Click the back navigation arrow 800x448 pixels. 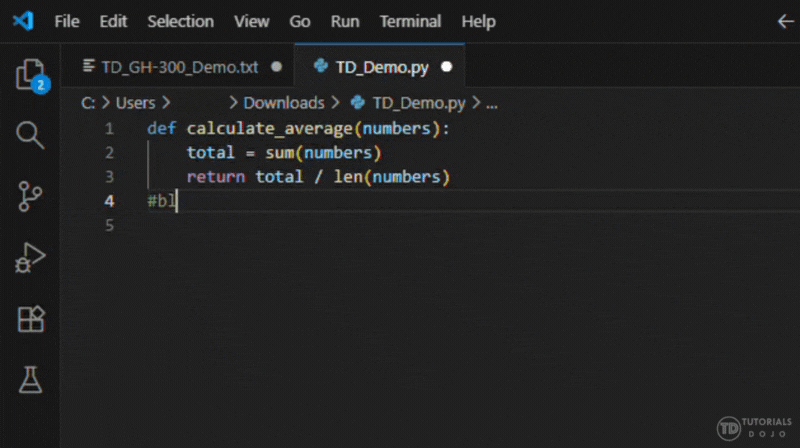785,21
